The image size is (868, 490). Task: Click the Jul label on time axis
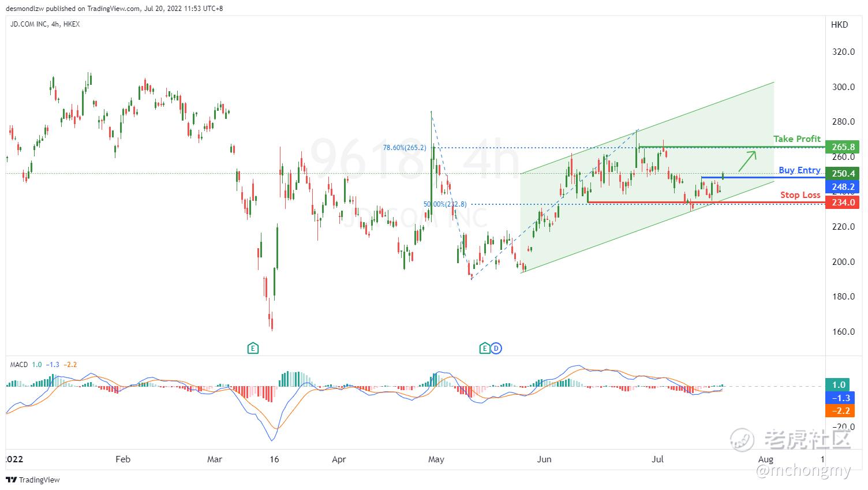pyautogui.click(x=657, y=459)
